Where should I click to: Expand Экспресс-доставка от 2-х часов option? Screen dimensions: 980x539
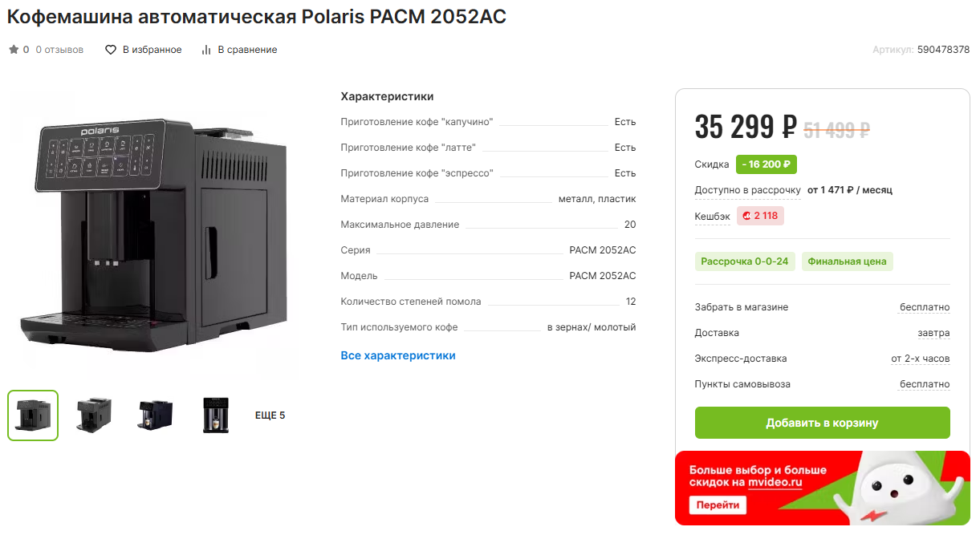tap(920, 359)
